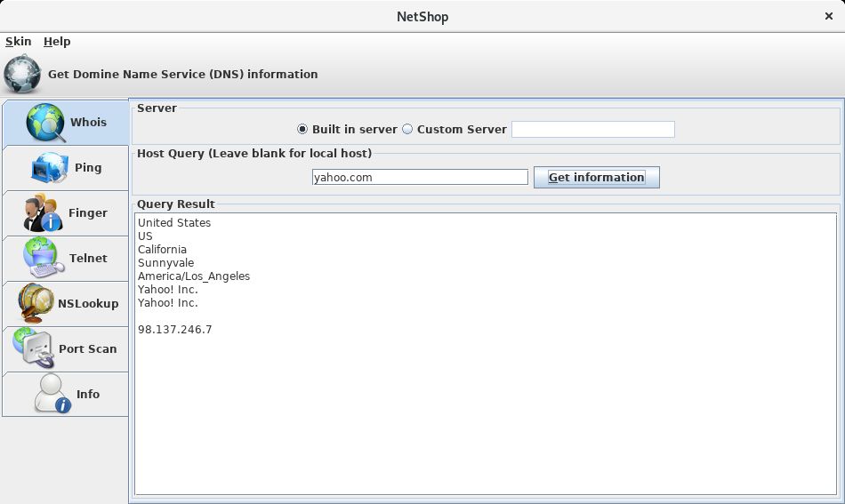845x504 pixels.
Task: Close the NetShop window
Action: (829, 16)
